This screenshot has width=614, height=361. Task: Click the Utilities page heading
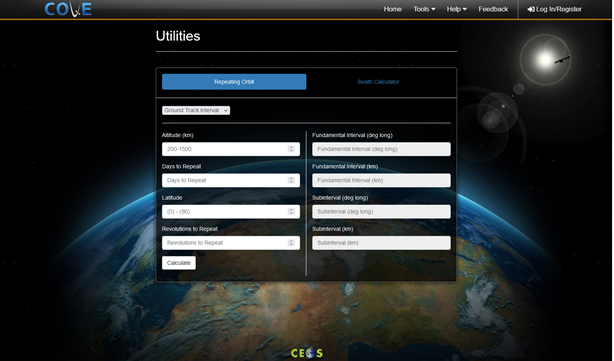click(x=178, y=36)
